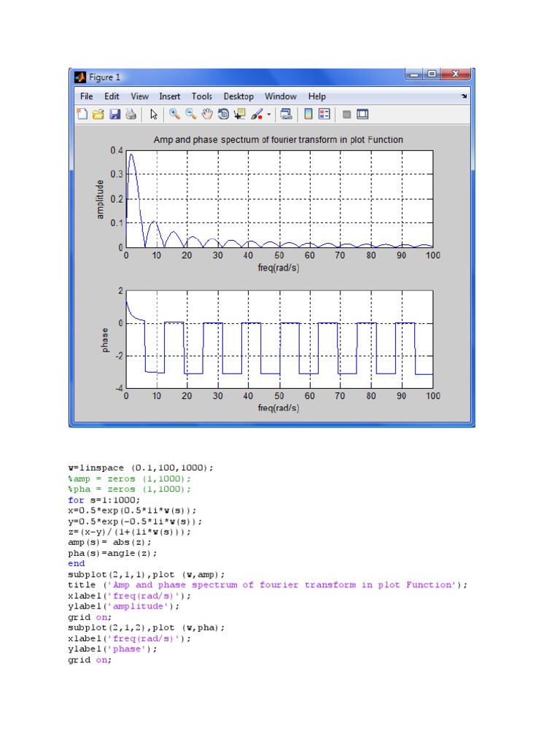Click the New Figure toolbar icon
This screenshot has height=747, width=560.
click(x=82, y=114)
